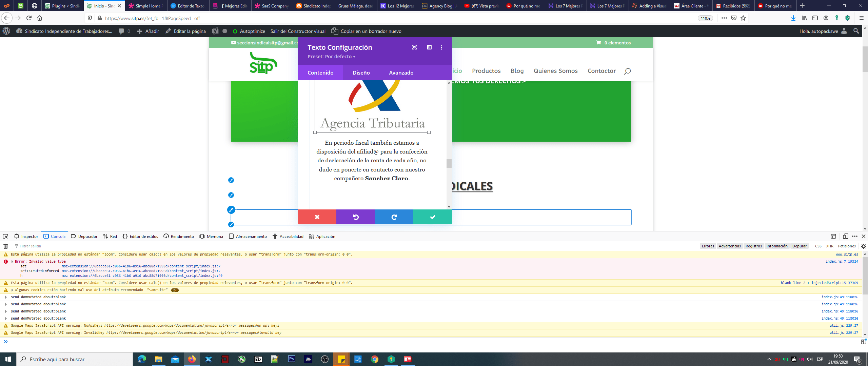The image size is (868, 366).
Task: Open the cart showing 0 elementos
Action: pos(613,43)
